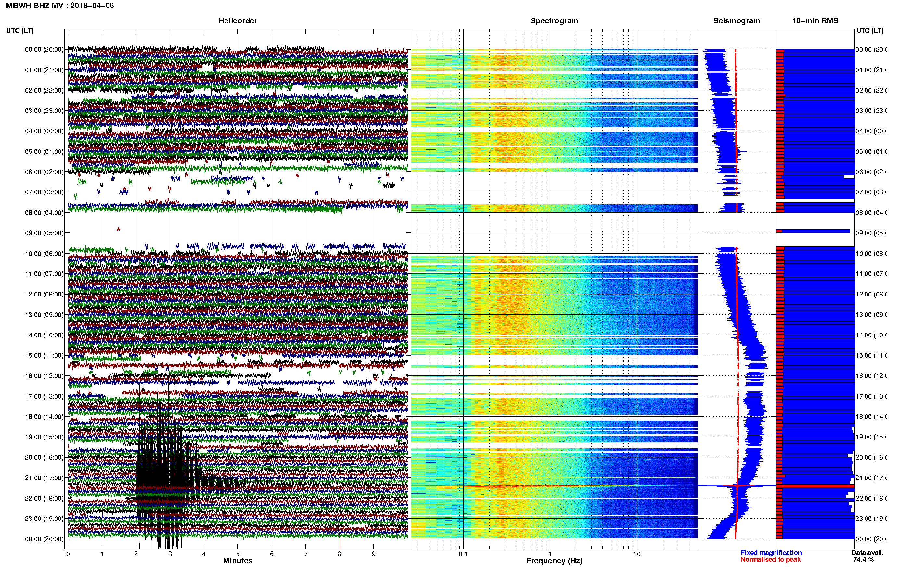Click the left 14:00 (10:00) time label
Viewport: 924px width, 578px height.
tap(44, 335)
